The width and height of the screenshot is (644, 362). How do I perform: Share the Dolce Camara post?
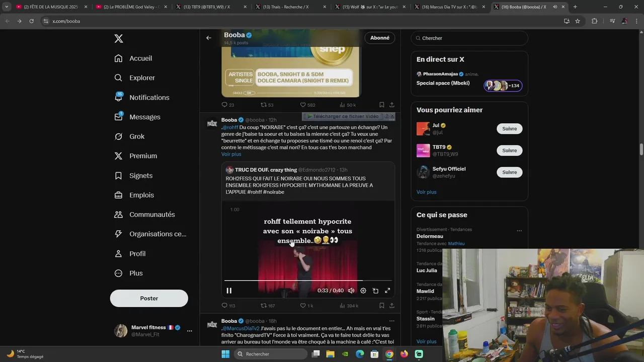point(392,105)
